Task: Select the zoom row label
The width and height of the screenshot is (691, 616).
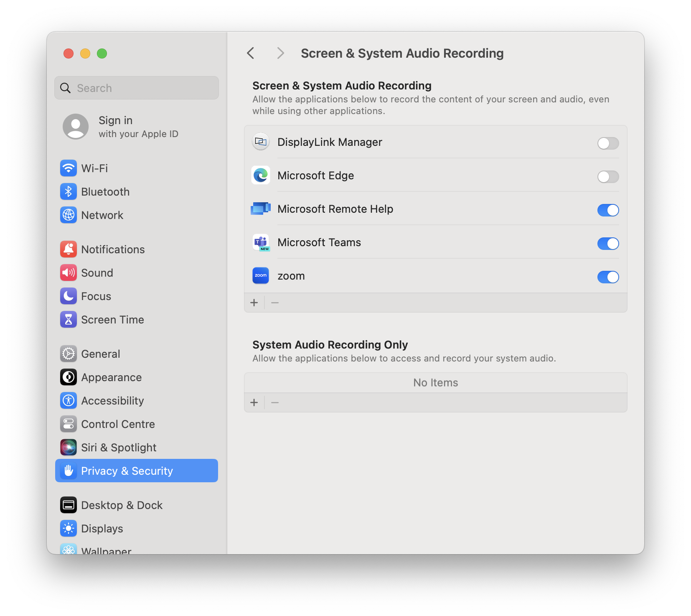Action: [291, 276]
